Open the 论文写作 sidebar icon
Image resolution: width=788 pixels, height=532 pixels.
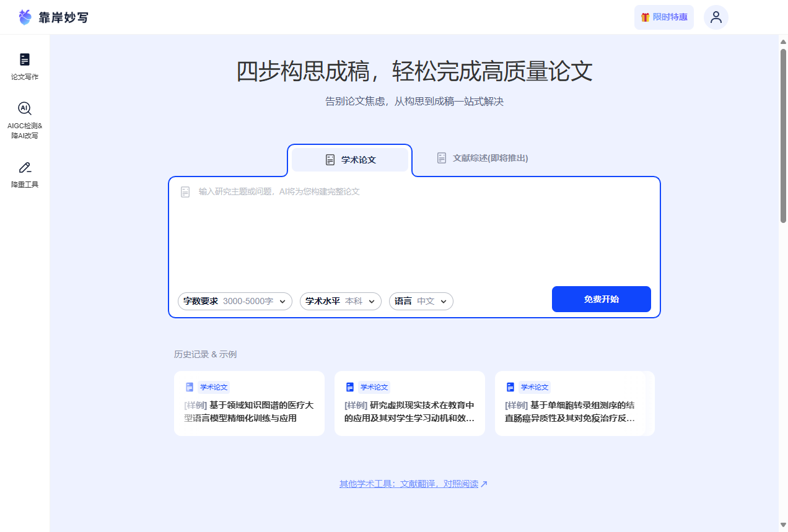25,60
